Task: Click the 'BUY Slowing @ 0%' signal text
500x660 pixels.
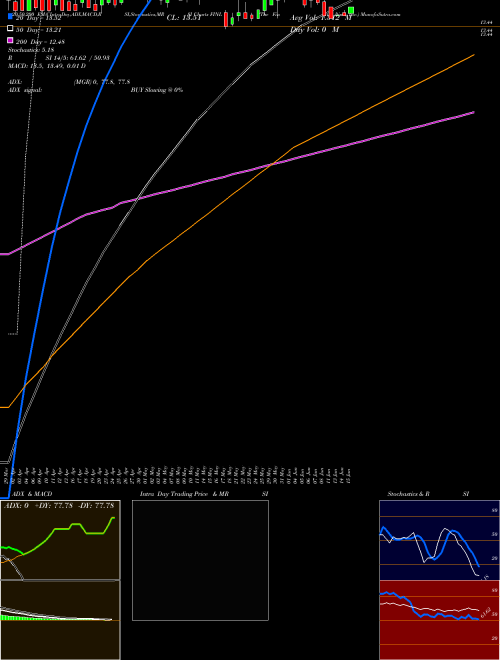Action: coord(157,90)
